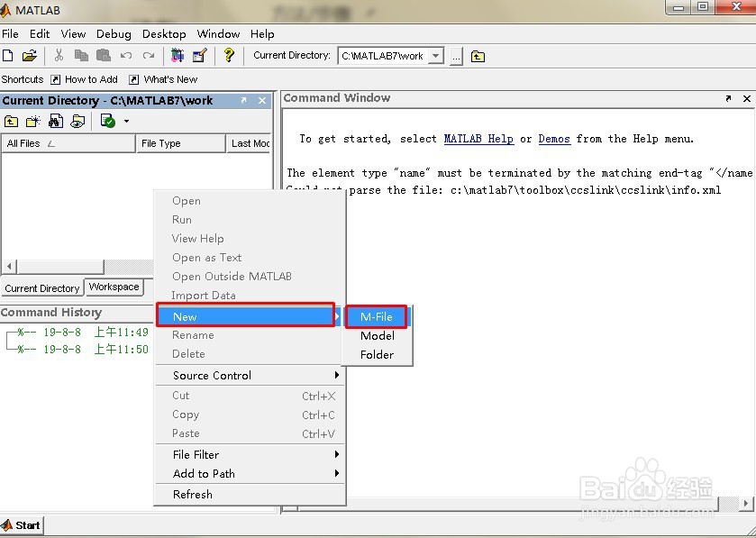Undock the Current Directory panel

tap(243, 100)
